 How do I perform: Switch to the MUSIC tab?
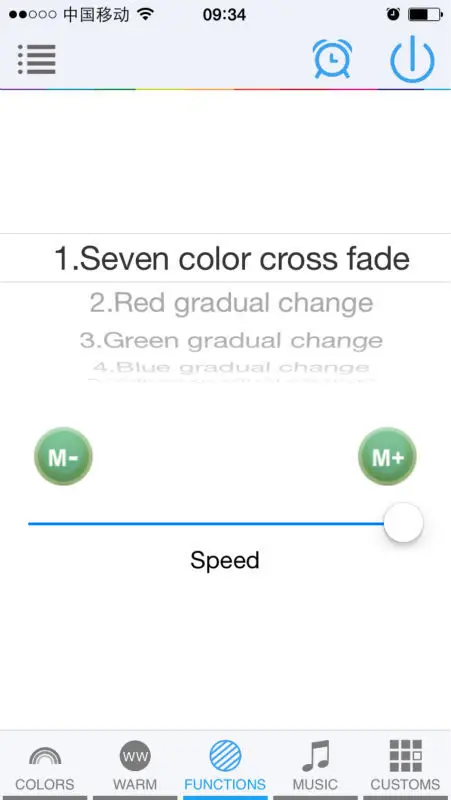pyautogui.click(x=315, y=765)
